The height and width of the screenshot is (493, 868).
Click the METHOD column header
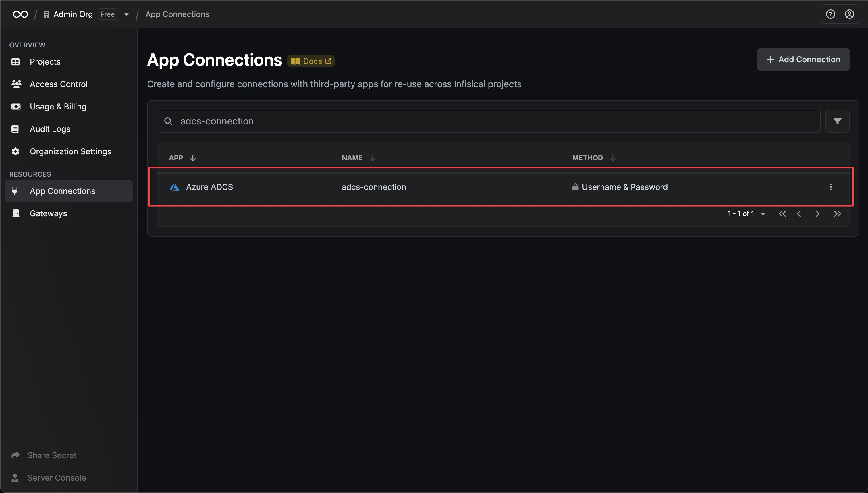click(587, 158)
